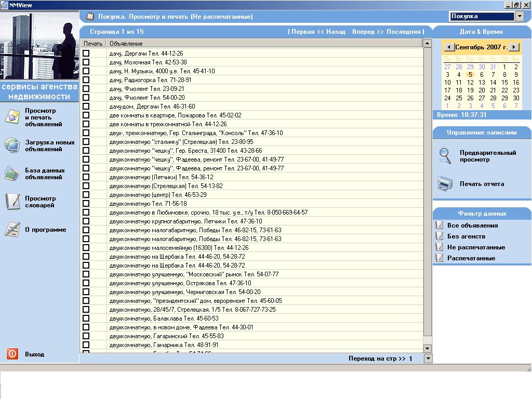Click the dictionaries notebook icon
Viewport: 532px width, 399px height.
12,202
